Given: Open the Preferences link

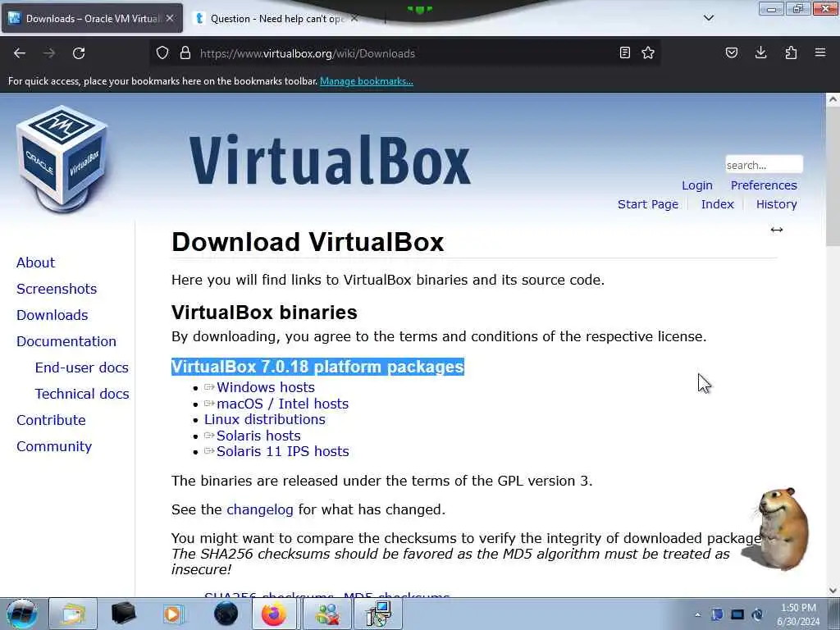Looking at the screenshot, I should pyautogui.click(x=764, y=185).
